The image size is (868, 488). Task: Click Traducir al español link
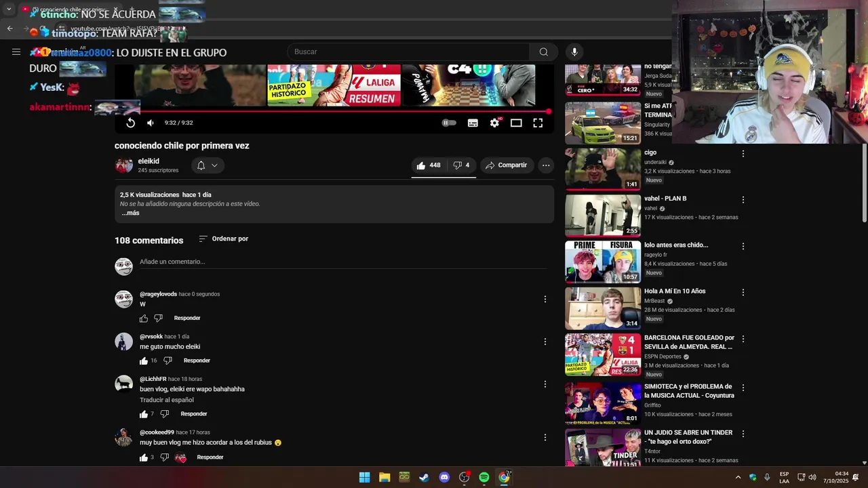167,400
